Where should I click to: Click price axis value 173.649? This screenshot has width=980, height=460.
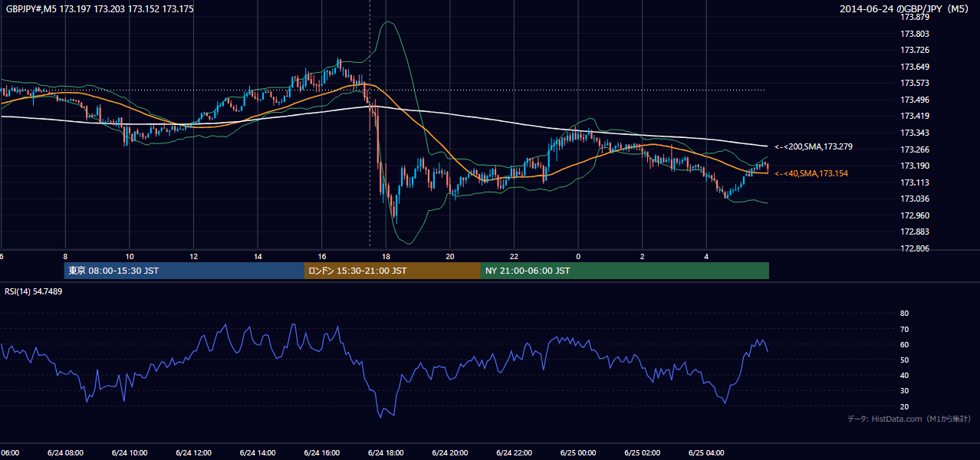click(914, 67)
